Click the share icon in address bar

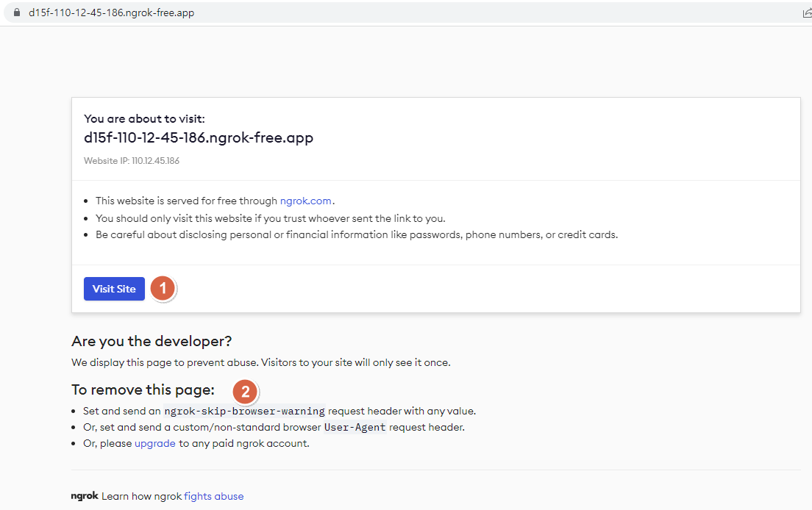coord(807,13)
